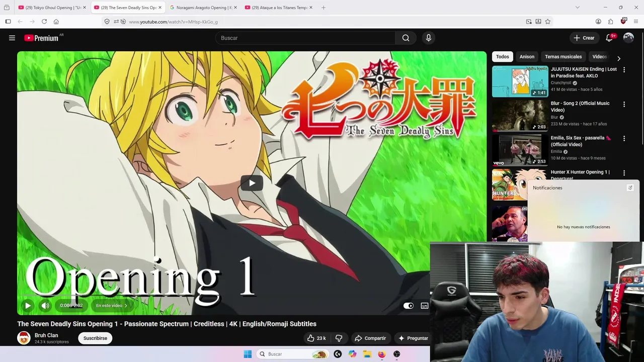Open the extensions puzzle icon

610,22
